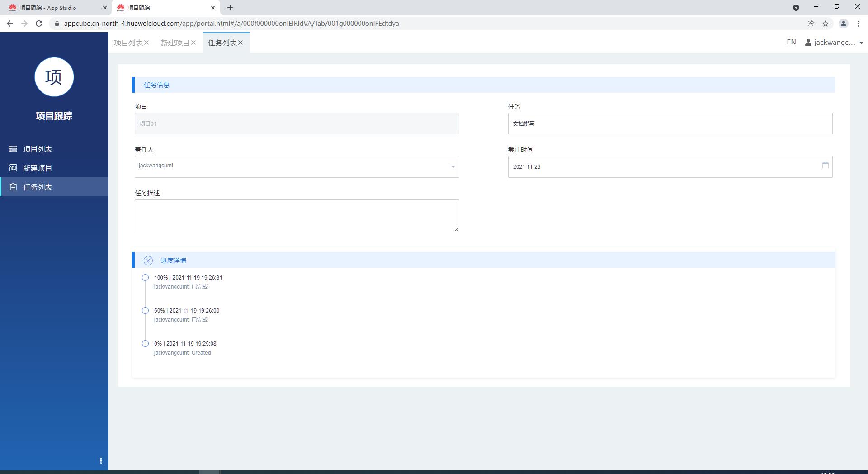The height and width of the screenshot is (474, 868).
Task: Close the 项目列表 tab
Action: [x=146, y=43]
